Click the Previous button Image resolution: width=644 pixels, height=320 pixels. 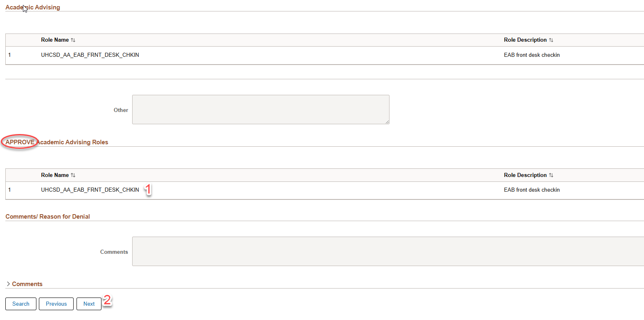click(56, 304)
